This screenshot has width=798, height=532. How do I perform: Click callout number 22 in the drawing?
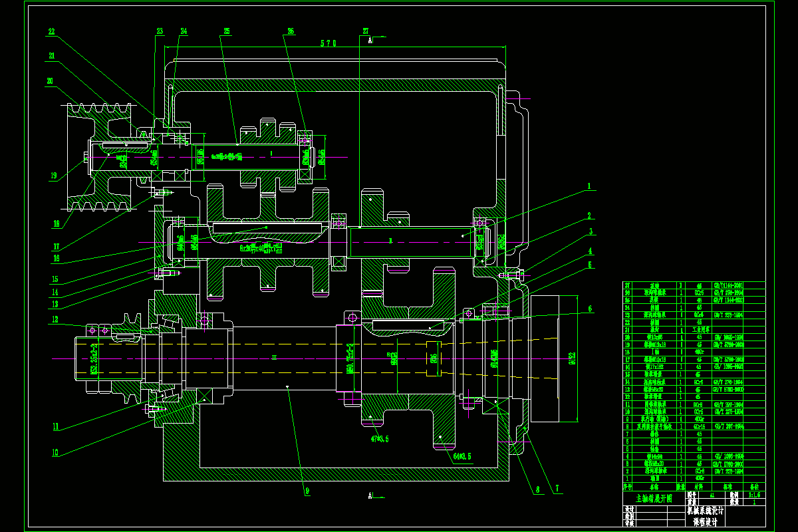[51, 31]
